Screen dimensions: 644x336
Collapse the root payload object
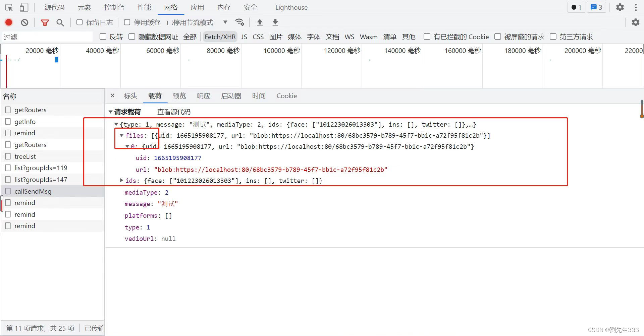[x=116, y=124]
